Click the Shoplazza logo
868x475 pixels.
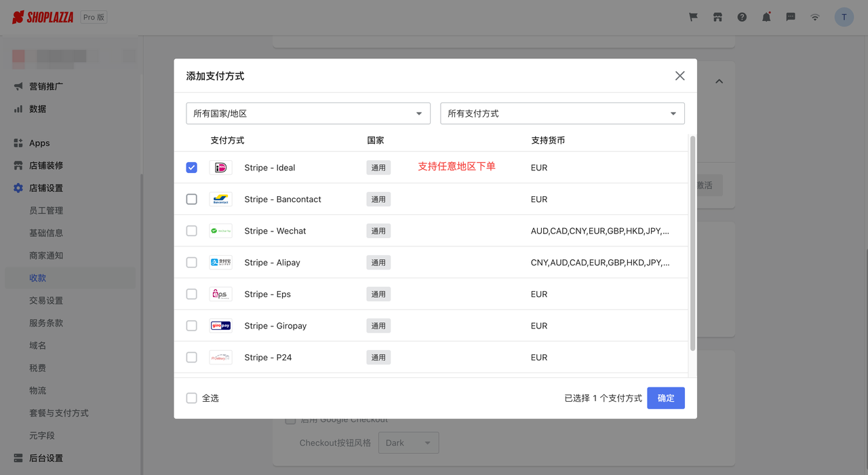click(43, 17)
